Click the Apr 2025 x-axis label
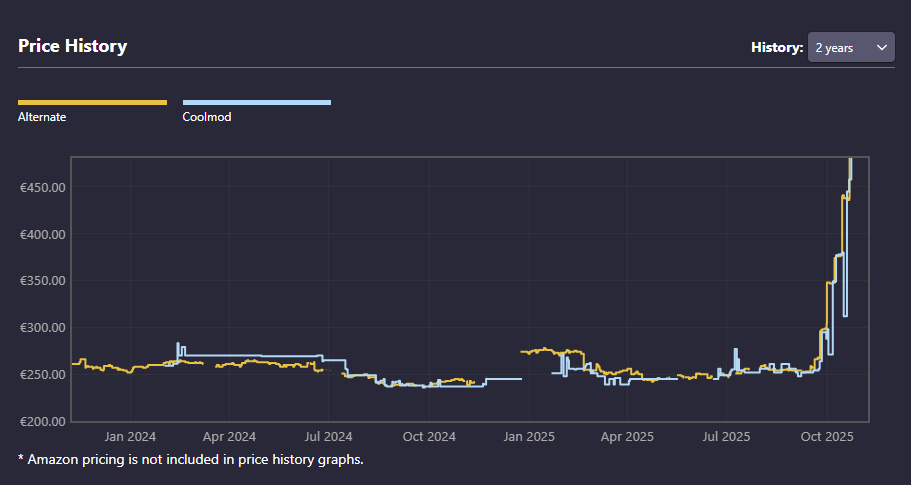The image size is (911, 485). [x=627, y=437]
